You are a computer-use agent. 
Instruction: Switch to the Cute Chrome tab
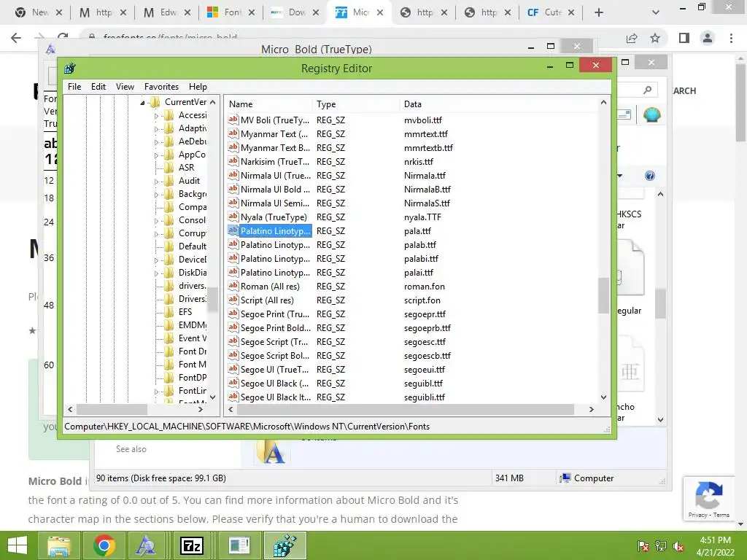pos(551,12)
